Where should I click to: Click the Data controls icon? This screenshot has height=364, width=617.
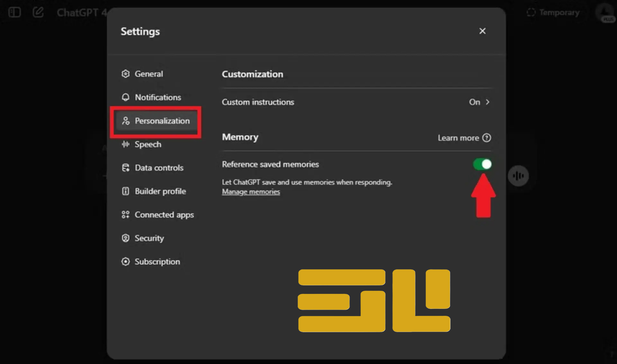click(x=125, y=168)
